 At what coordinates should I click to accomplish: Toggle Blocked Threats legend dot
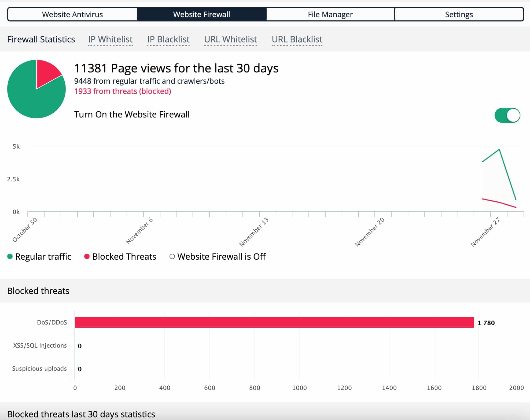pos(87,256)
